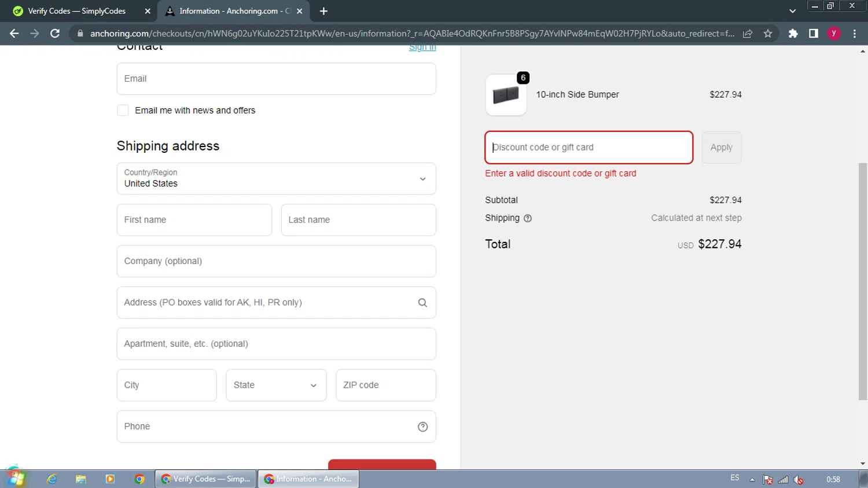This screenshot has width=868, height=488.
Task: Switch to Verify Codes taskbar window
Action: click(206, 479)
